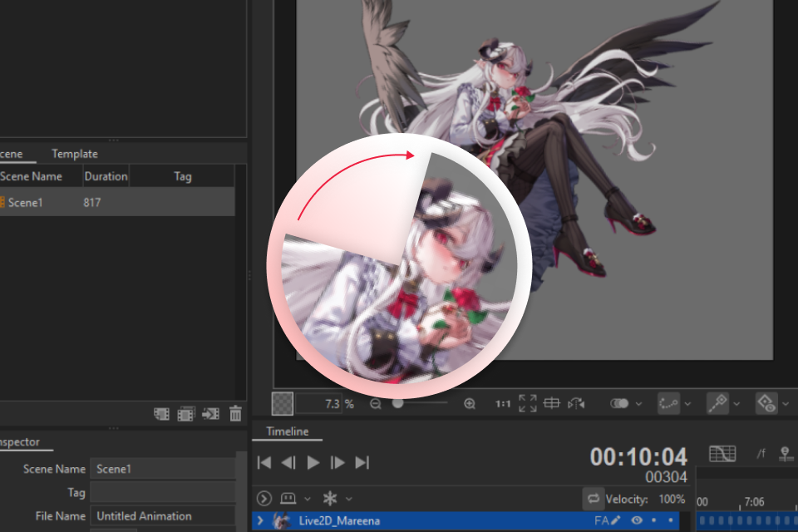Viewport: 798px width, 532px height.
Task: Click the flip canvas horizontally icon
Action: pyautogui.click(x=577, y=403)
